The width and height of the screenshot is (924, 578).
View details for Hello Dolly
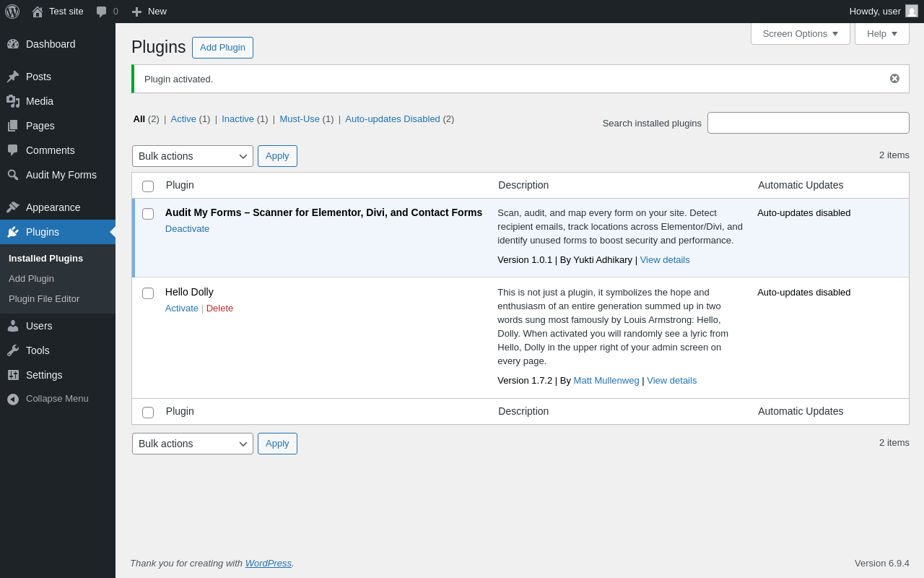[671, 381]
